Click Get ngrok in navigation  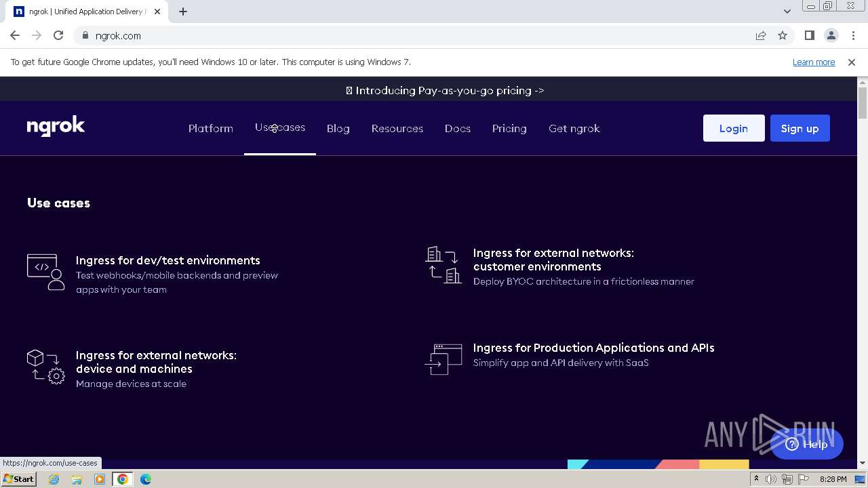(574, 128)
